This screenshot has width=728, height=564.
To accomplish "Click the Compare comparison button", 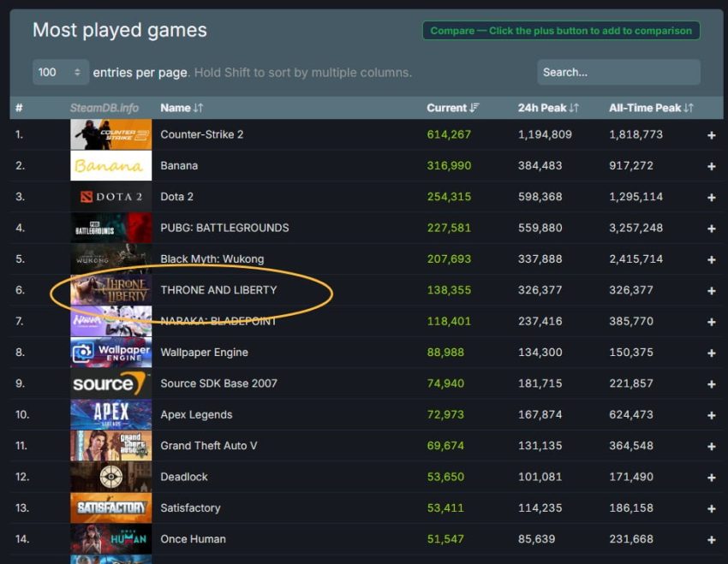I will pos(561,31).
